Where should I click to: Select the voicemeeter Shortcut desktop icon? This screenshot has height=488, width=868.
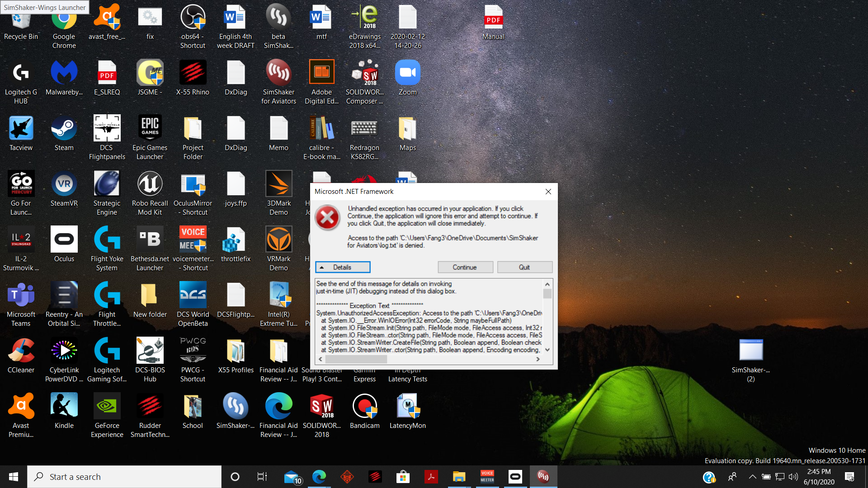pyautogui.click(x=193, y=249)
